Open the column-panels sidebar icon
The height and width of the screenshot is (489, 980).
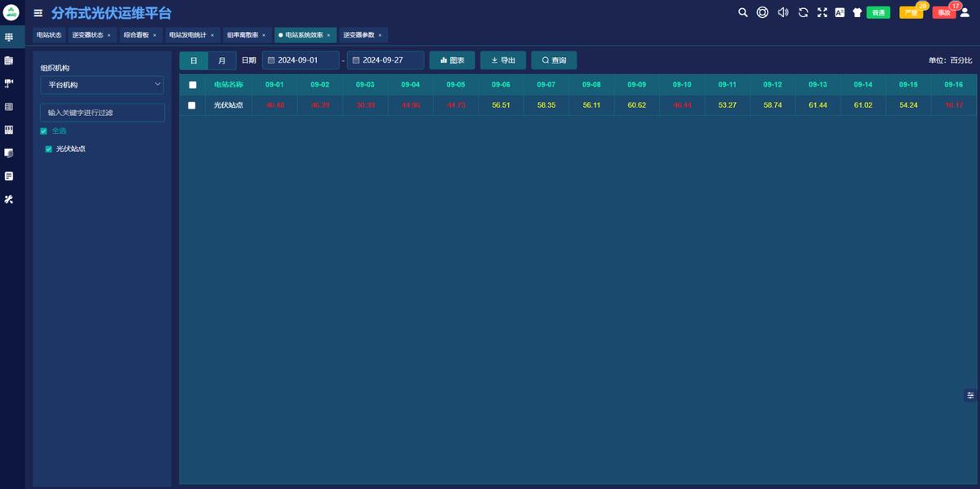click(x=9, y=130)
